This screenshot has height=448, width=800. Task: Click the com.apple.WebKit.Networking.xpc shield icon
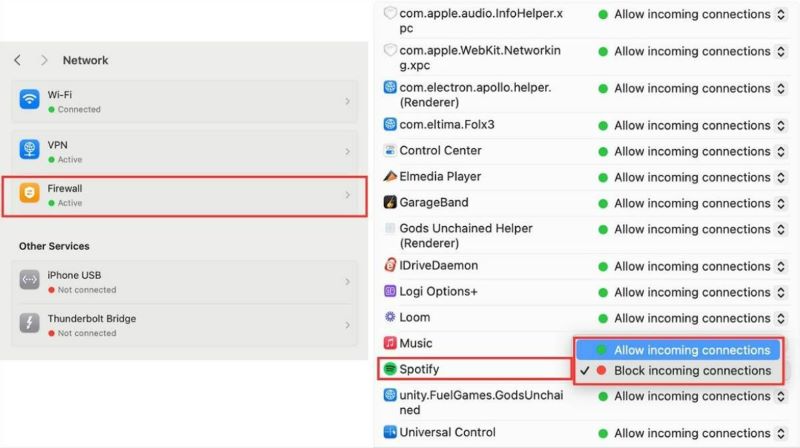[x=390, y=50]
